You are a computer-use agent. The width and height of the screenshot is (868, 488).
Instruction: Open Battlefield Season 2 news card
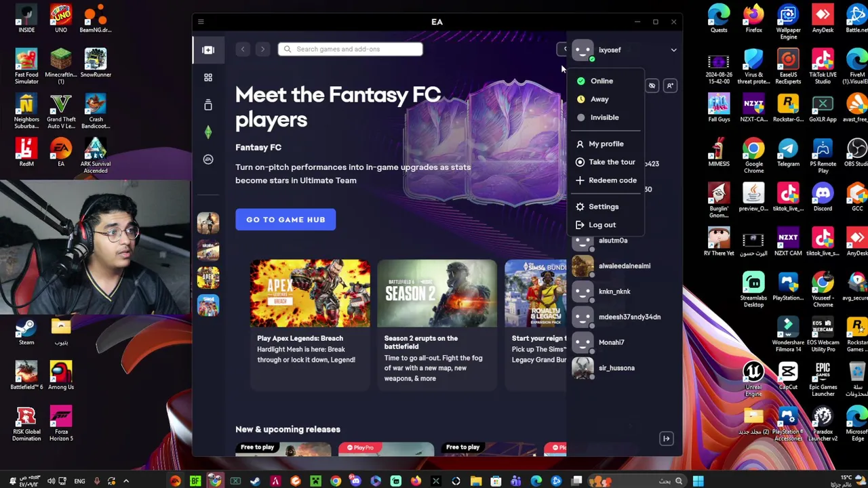coord(437,325)
